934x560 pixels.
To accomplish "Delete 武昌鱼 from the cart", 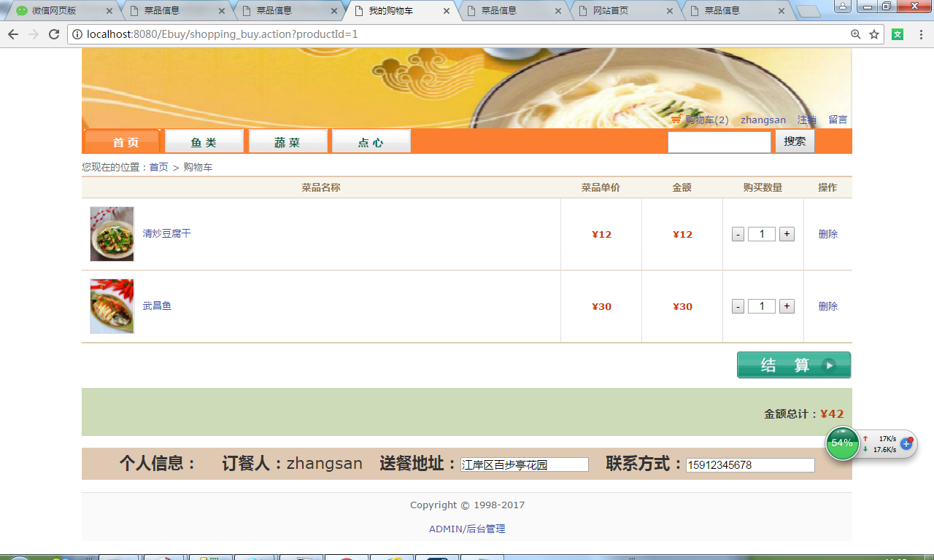I will coord(828,306).
